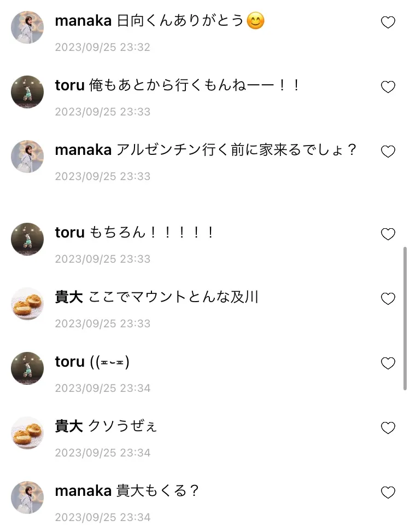Tap heart on manaka's アルゼンチン comment
The height and width of the screenshot is (532, 410).
click(x=388, y=152)
